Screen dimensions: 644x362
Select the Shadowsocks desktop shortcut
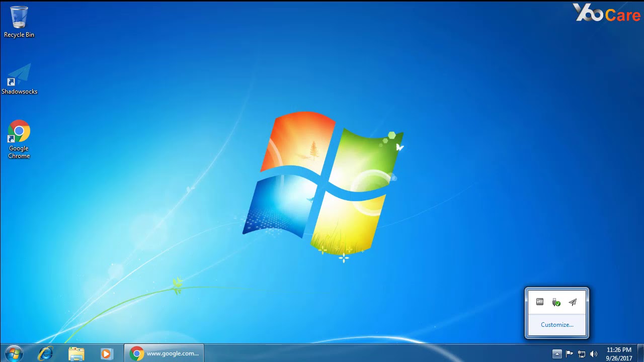[19, 79]
